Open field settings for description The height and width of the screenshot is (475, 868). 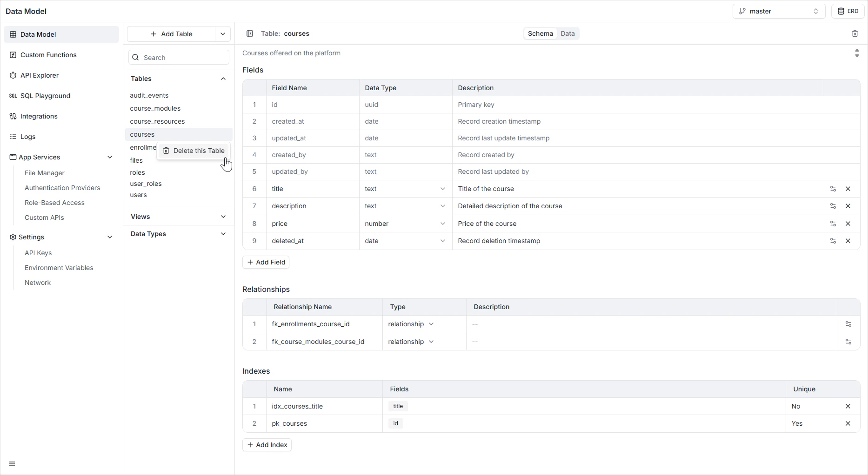click(x=833, y=206)
